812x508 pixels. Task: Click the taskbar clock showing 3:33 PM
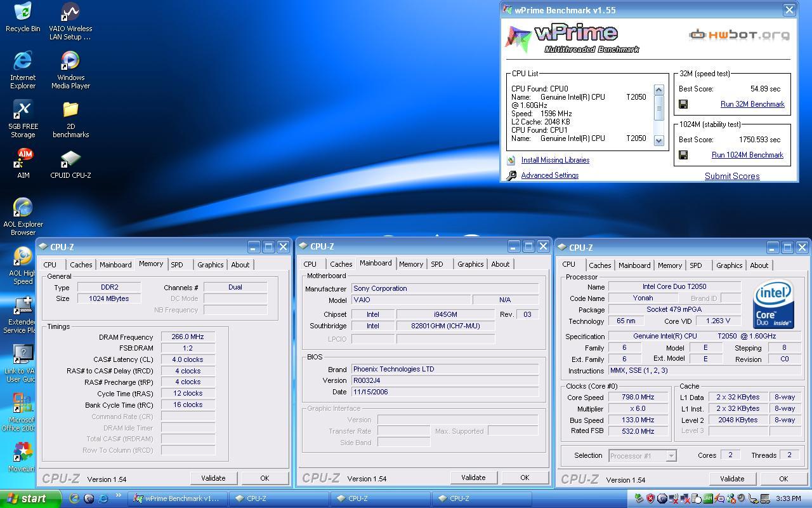tap(788, 498)
